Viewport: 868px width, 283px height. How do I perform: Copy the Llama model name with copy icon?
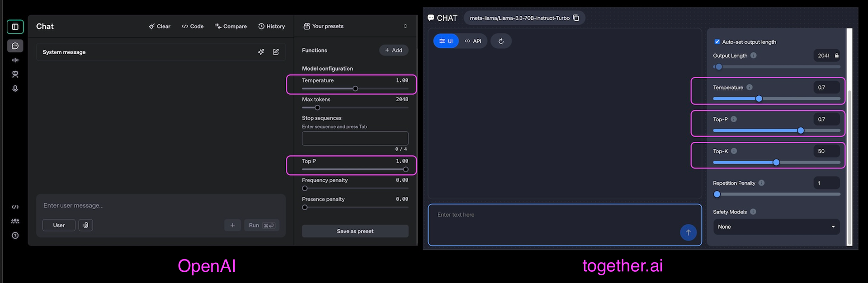(576, 18)
